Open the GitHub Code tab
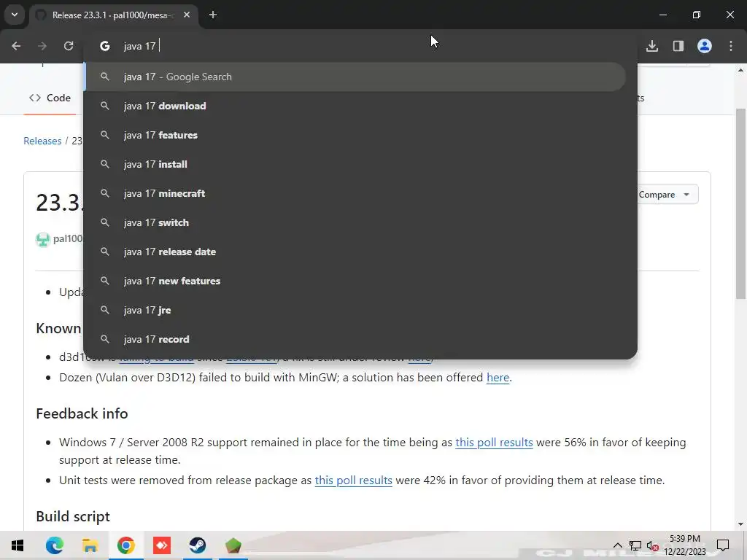The height and width of the screenshot is (560, 747). coord(50,98)
